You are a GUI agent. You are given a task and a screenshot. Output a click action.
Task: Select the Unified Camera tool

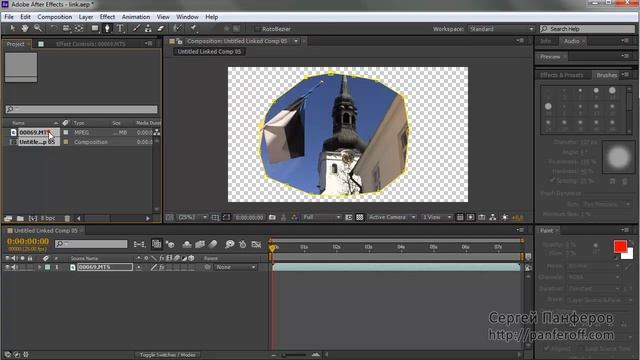tap(66, 28)
